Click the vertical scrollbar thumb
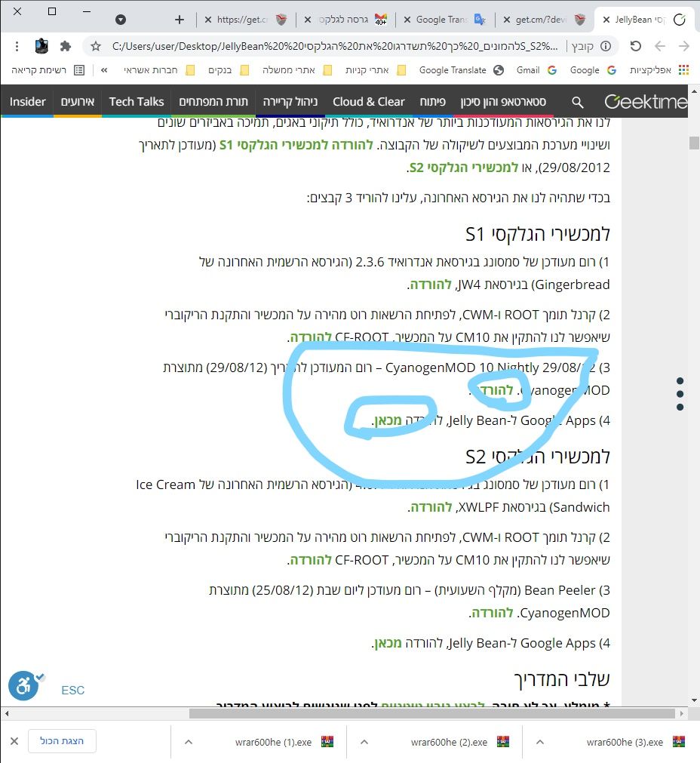Viewport: 700px width, 763px height. (694, 143)
